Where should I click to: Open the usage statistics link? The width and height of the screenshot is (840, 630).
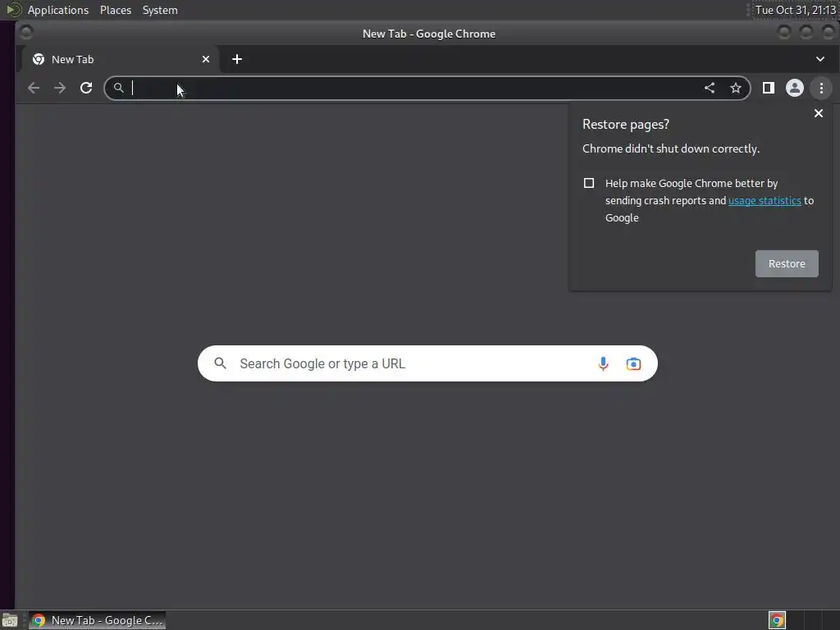tap(765, 200)
